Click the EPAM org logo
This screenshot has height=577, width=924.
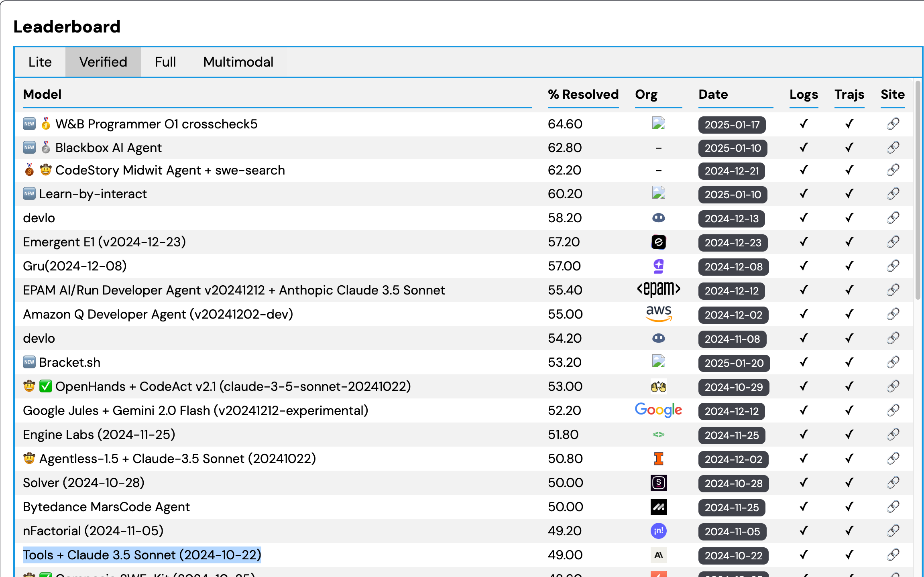click(x=659, y=289)
